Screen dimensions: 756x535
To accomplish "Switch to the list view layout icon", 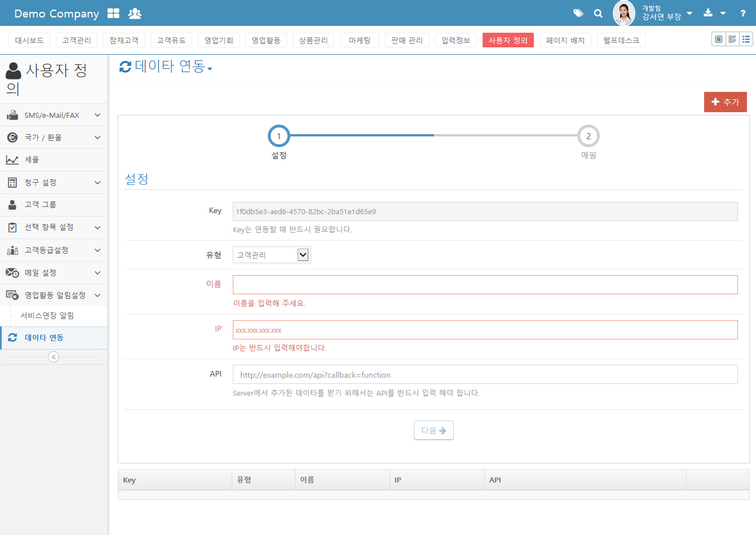I will click(x=746, y=39).
